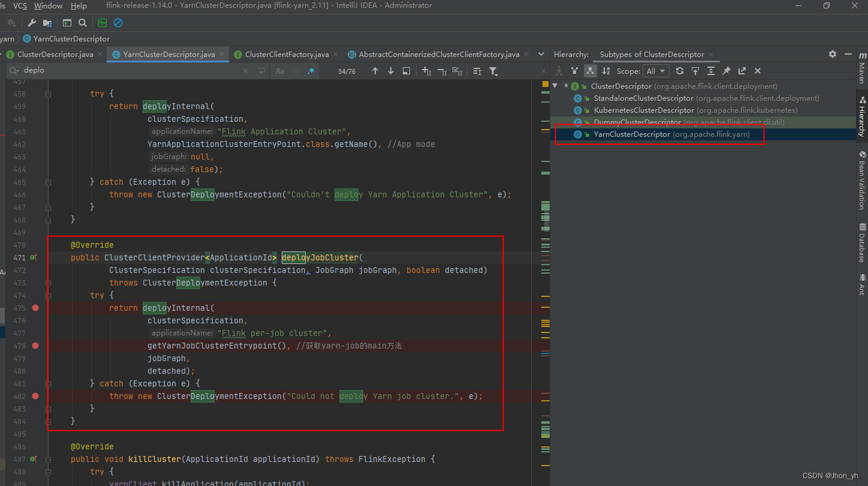
Task: Sort hierarchy alphabetically icon
Action: 607,71
